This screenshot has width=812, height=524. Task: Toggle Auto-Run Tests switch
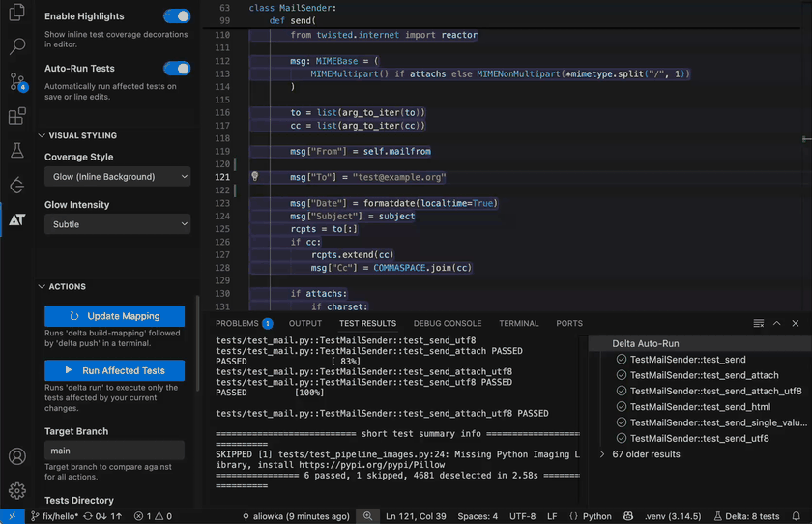point(177,69)
